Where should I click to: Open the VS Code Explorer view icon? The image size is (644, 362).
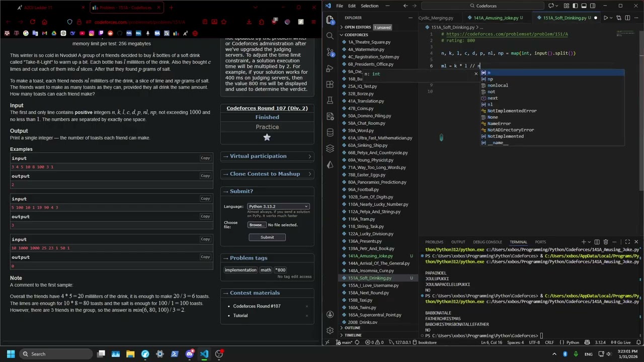pos(330,20)
